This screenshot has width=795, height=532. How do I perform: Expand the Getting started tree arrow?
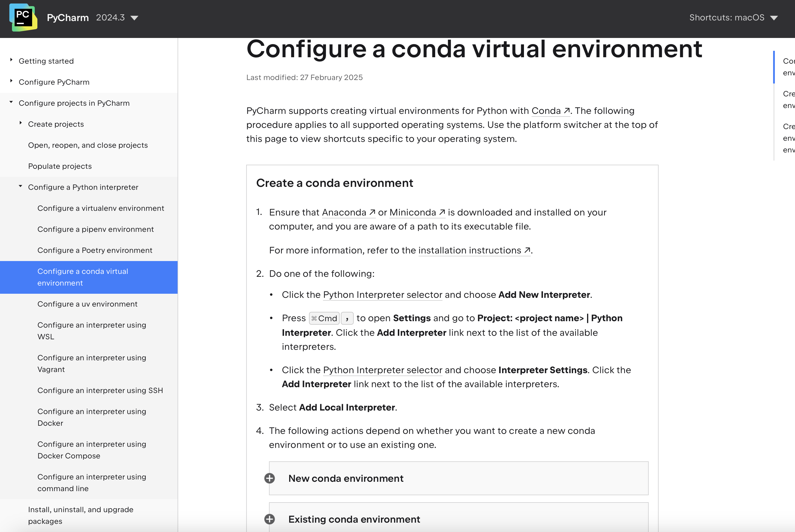pos(11,60)
